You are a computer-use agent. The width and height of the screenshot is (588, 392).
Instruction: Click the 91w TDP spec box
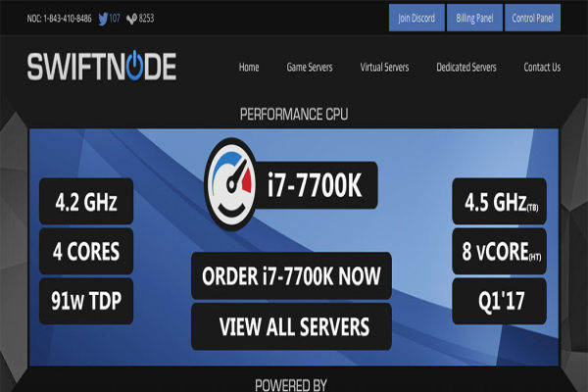click(86, 301)
